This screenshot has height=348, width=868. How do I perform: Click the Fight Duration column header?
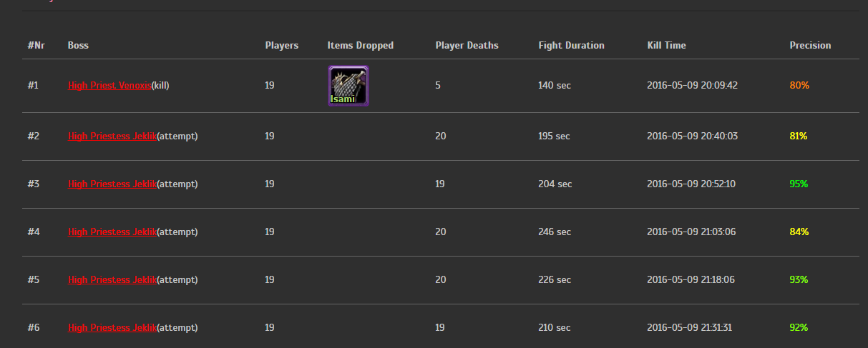point(571,45)
